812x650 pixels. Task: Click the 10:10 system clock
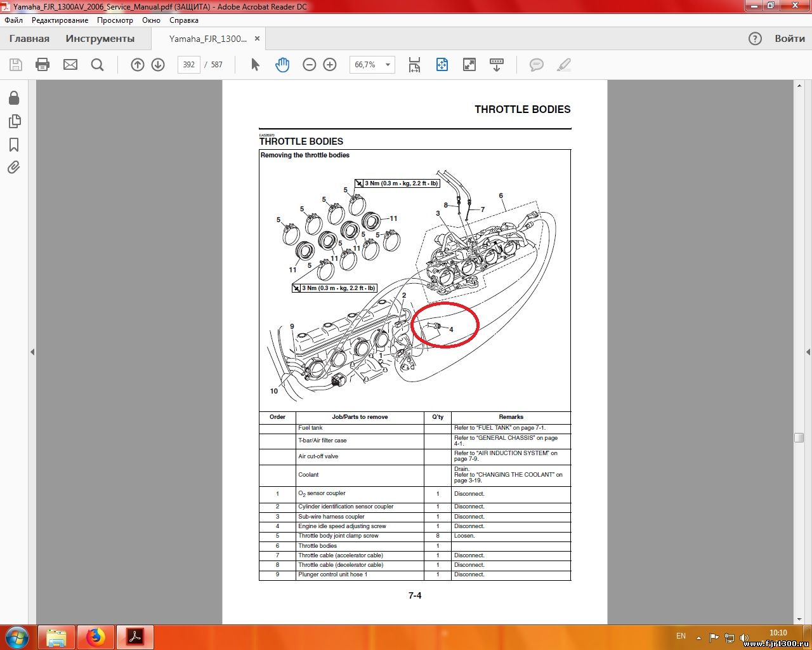click(778, 633)
